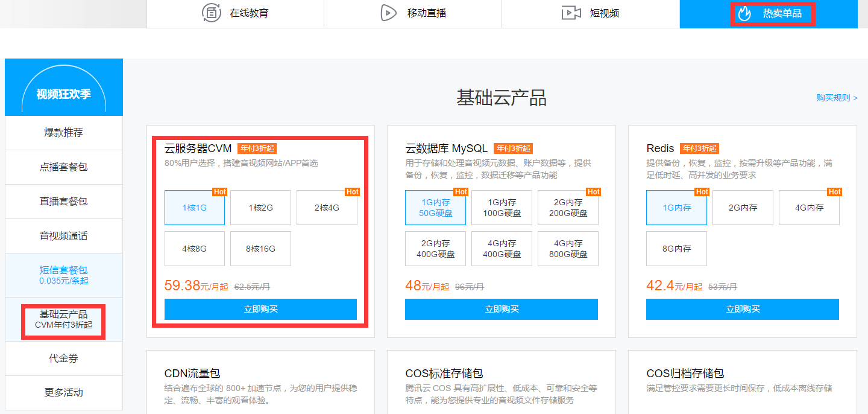Screen dimensions: 868x414
Task: Open the 爆款推荐 sidebar section
Action: tap(63, 133)
